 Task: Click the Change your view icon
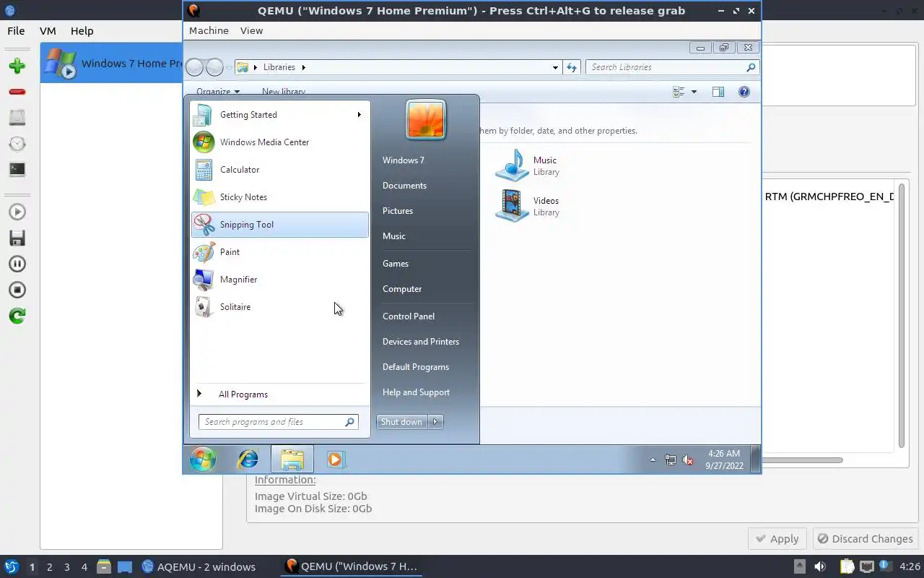click(679, 92)
